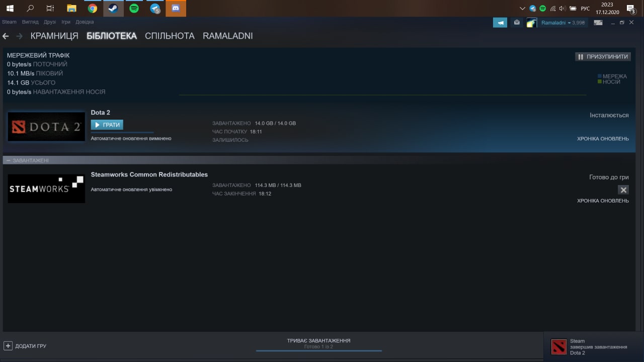Click the ТРИВАЄ ЗАВАНТАЖЕННЯ status
Screen dimensions: 644x362
tap(318, 340)
